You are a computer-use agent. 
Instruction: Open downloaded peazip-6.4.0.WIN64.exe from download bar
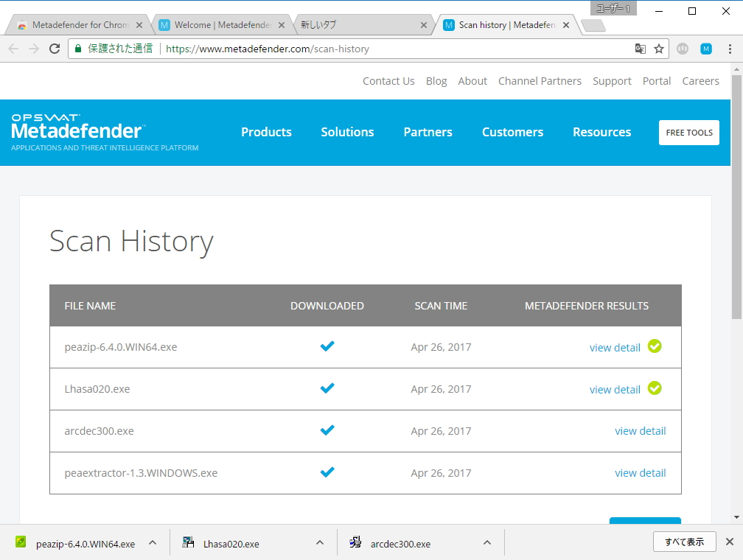tap(76, 543)
